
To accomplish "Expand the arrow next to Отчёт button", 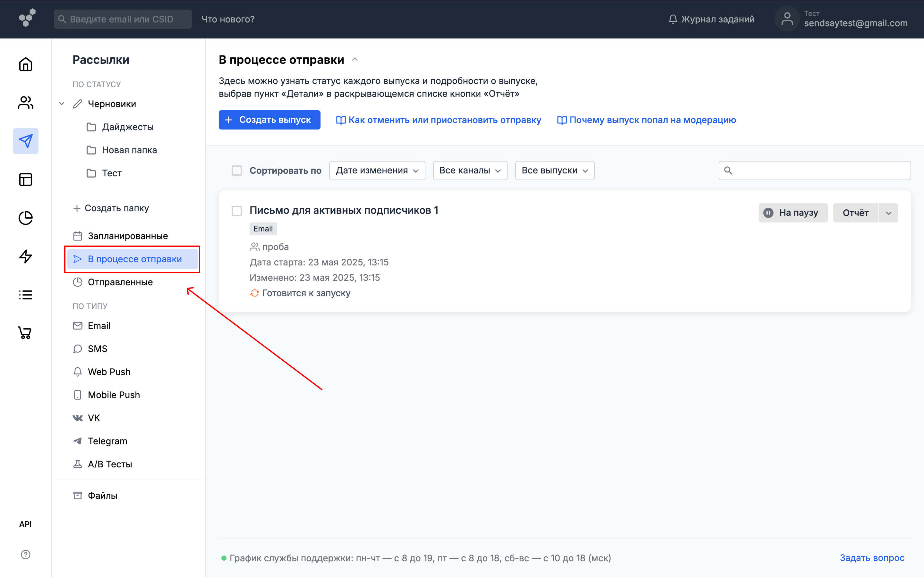I will (x=888, y=213).
